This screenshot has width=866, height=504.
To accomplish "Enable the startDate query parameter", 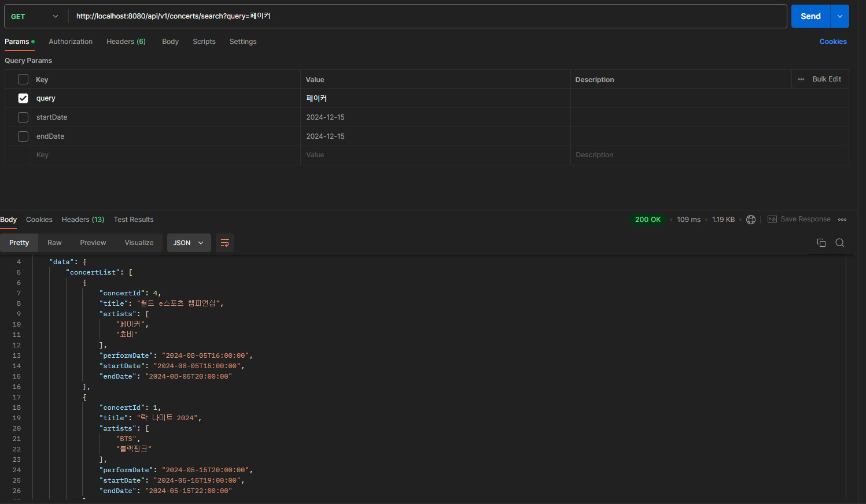I will (x=23, y=117).
